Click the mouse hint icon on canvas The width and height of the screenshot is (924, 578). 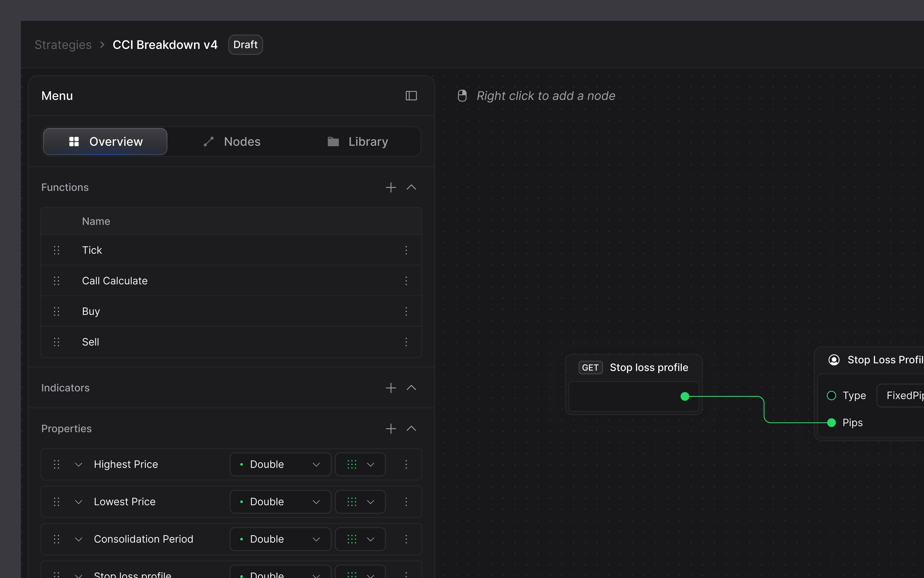pyautogui.click(x=462, y=96)
